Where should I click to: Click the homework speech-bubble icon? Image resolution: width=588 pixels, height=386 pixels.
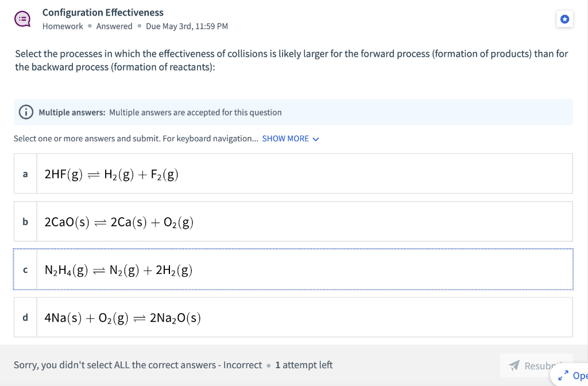point(22,18)
